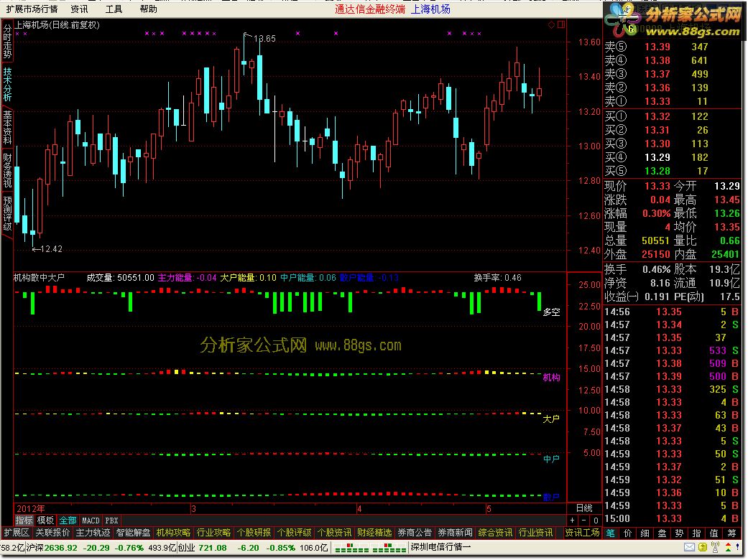This screenshot has height=560, width=748.
Task: Select the 势 tab in quote panel
Action: coord(679,533)
